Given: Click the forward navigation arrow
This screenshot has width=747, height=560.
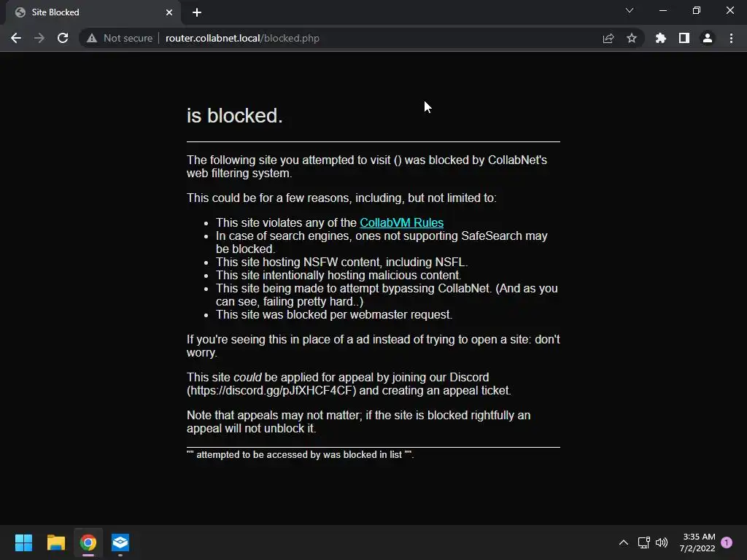Looking at the screenshot, I should coord(39,38).
